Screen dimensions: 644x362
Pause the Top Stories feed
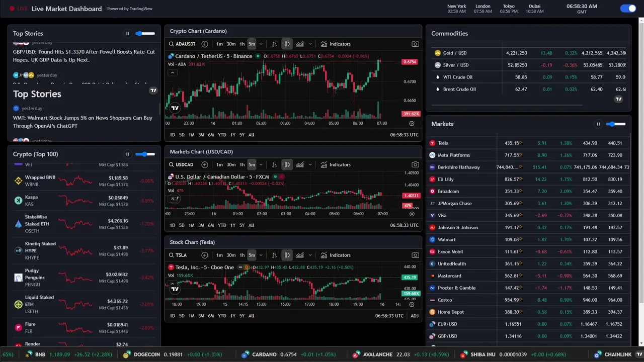[x=128, y=34]
